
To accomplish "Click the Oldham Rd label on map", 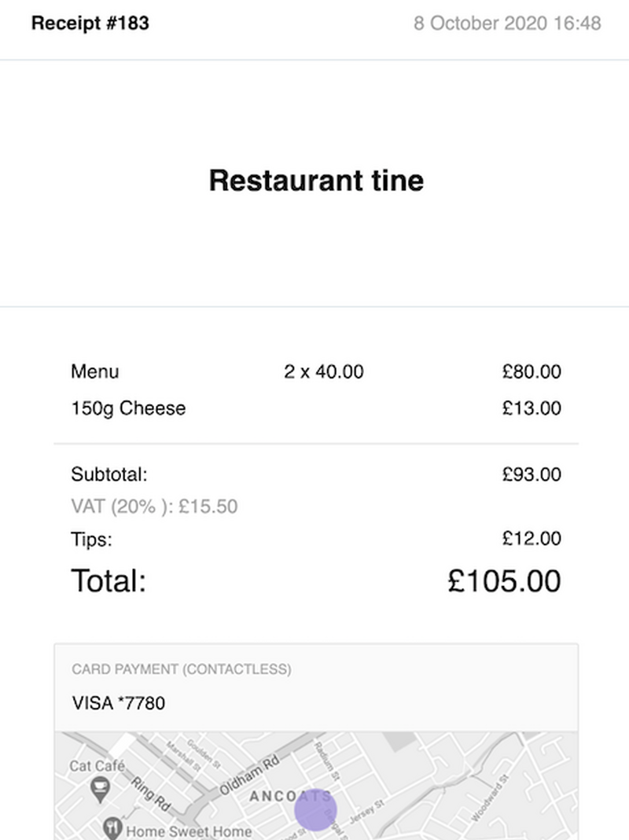I will [249, 776].
